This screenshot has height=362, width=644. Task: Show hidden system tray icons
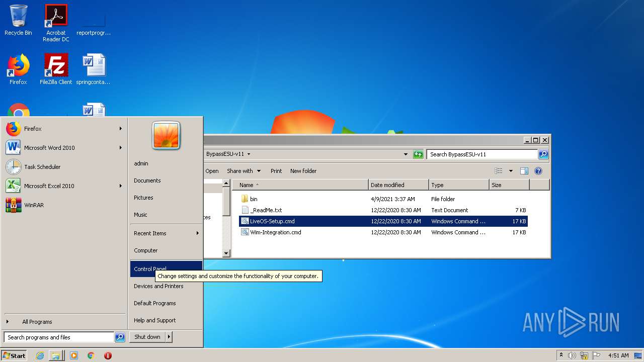561,355
